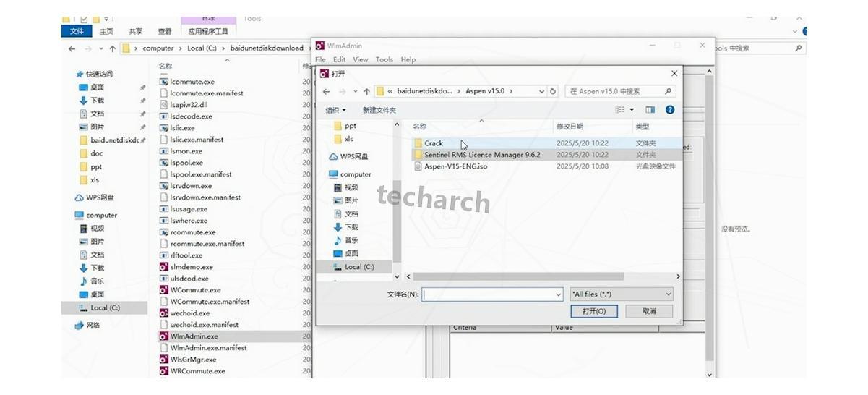Select WlsGrMgr.exe in Explorer window
This screenshot has width=868, height=395.
pyautogui.click(x=188, y=360)
